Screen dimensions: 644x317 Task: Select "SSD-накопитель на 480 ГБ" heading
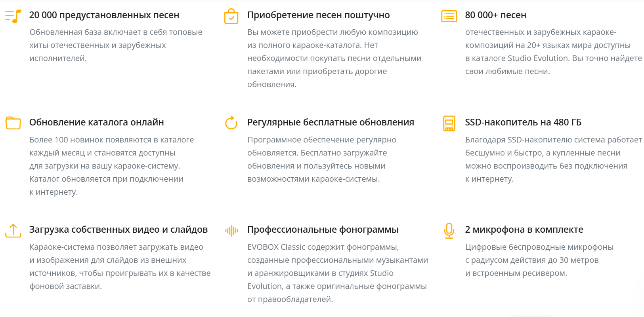[523, 122]
